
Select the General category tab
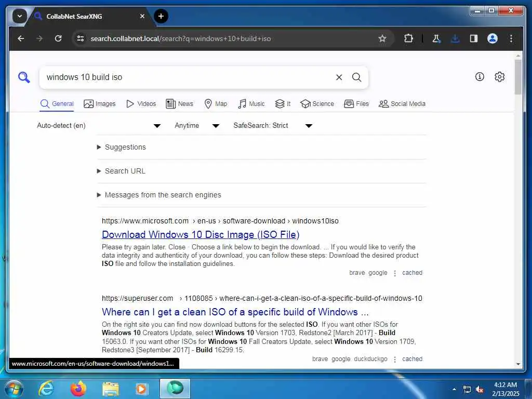[57, 104]
